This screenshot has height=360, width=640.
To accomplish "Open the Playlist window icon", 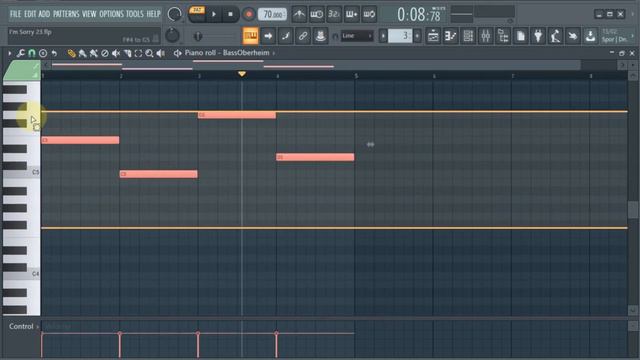I will (x=433, y=36).
